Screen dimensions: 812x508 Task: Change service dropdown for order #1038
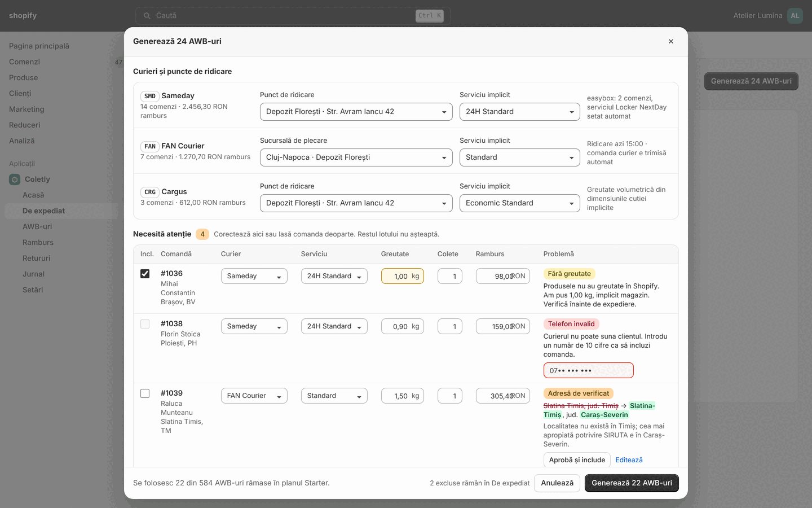click(x=334, y=326)
